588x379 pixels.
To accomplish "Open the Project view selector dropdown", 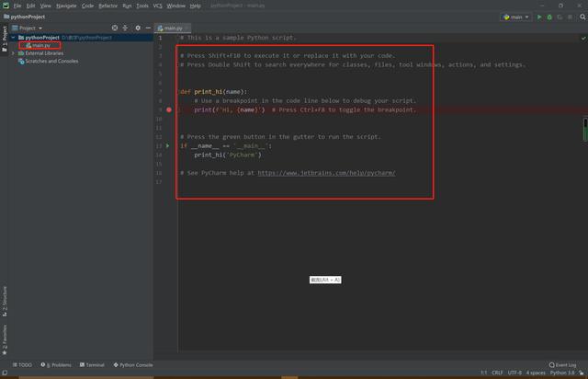I will pos(27,29).
